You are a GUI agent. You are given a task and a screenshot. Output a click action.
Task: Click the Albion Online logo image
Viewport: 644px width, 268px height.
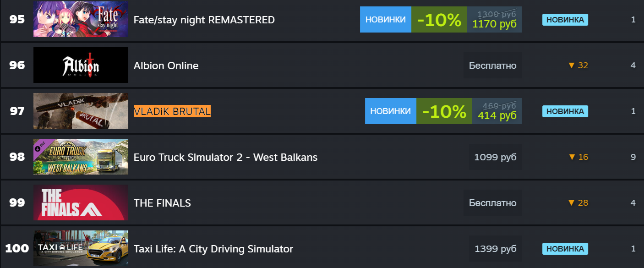point(81,66)
